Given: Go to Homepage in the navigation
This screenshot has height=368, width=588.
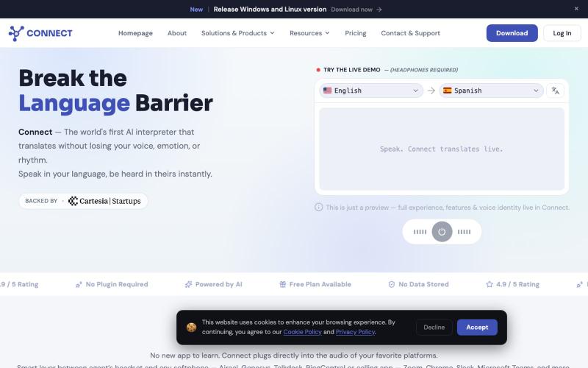Looking at the screenshot, I should [x=135, y=33].
